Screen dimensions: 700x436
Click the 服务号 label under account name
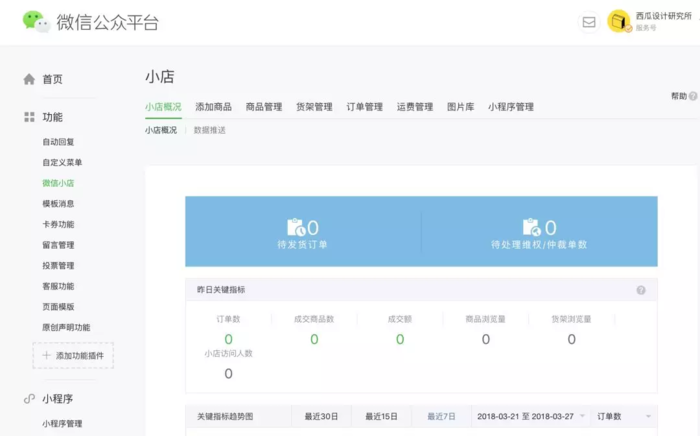[x=646, y=28]
